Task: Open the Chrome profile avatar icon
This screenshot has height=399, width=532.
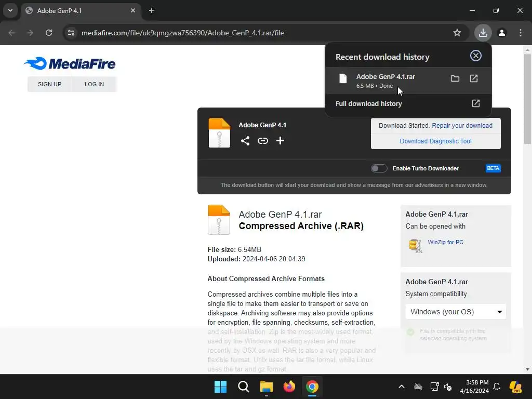Action: [x=502, y=33]
